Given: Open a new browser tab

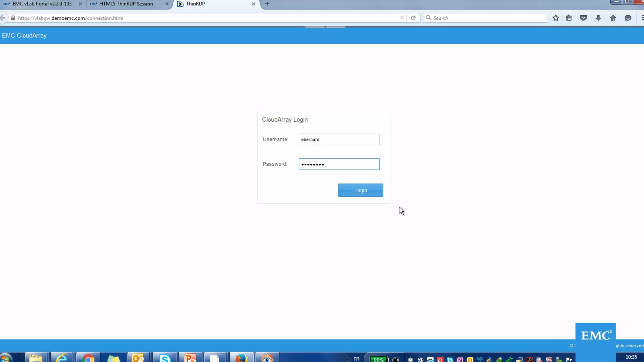Looking at the screenshot, I should pyautogui.click(x=267, y=4).
